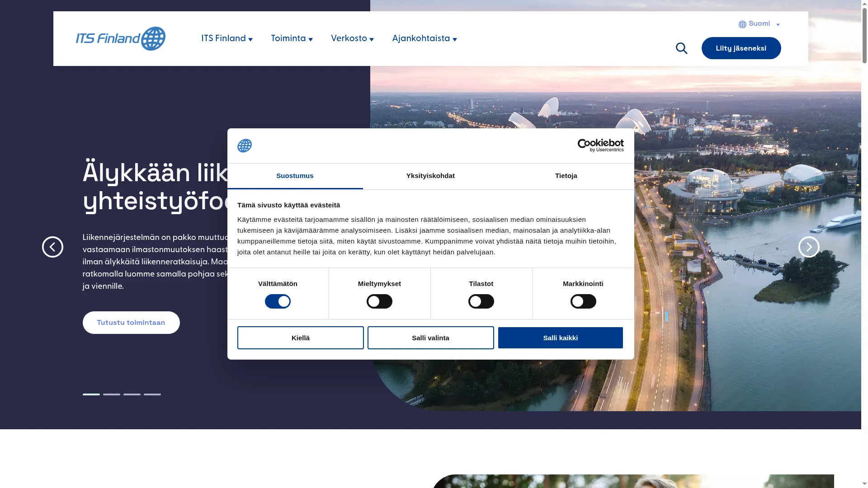Click the Kiellä button
The height and width of the screenshot is (488, 868).
click(x=301, y=338)
